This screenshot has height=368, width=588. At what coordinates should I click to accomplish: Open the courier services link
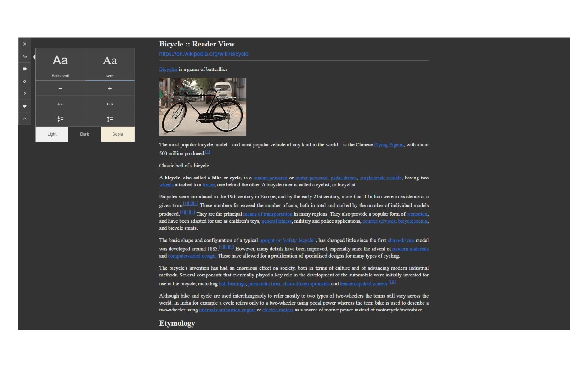click(x=379, y=221)
